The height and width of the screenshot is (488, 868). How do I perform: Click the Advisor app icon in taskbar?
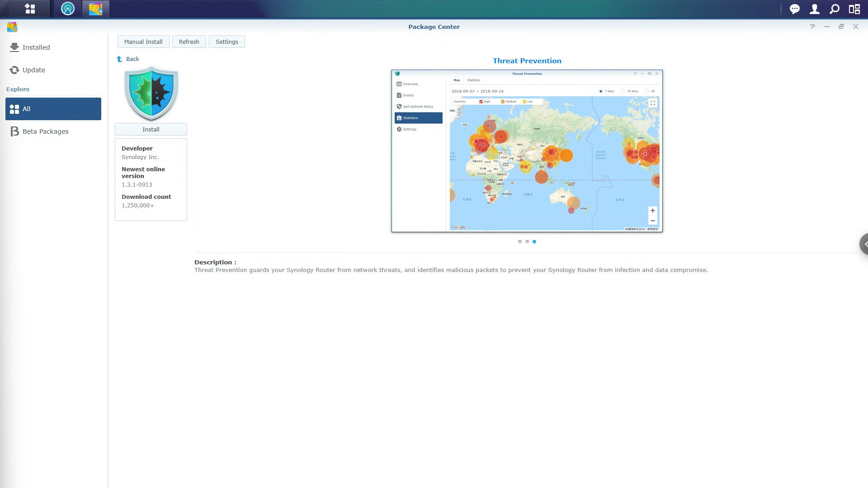click(67, 8)
